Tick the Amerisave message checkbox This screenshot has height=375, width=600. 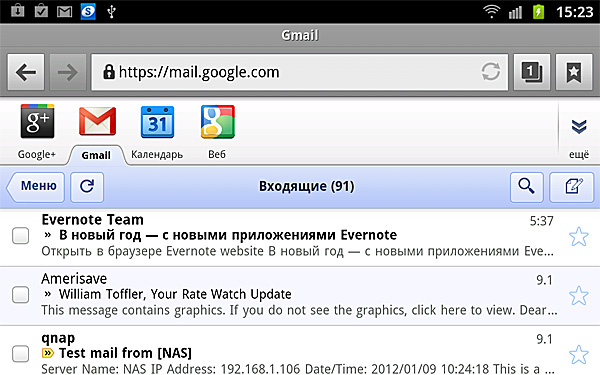(x=20, y=295)
